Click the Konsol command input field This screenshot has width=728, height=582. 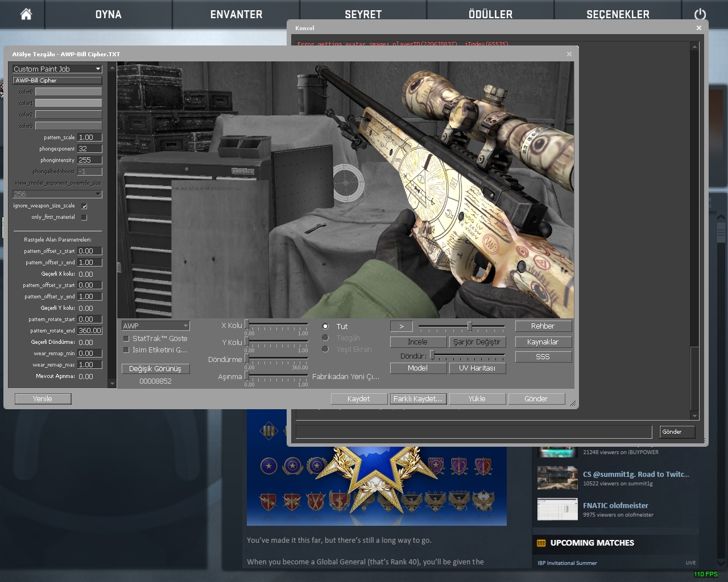coord(474,432)
